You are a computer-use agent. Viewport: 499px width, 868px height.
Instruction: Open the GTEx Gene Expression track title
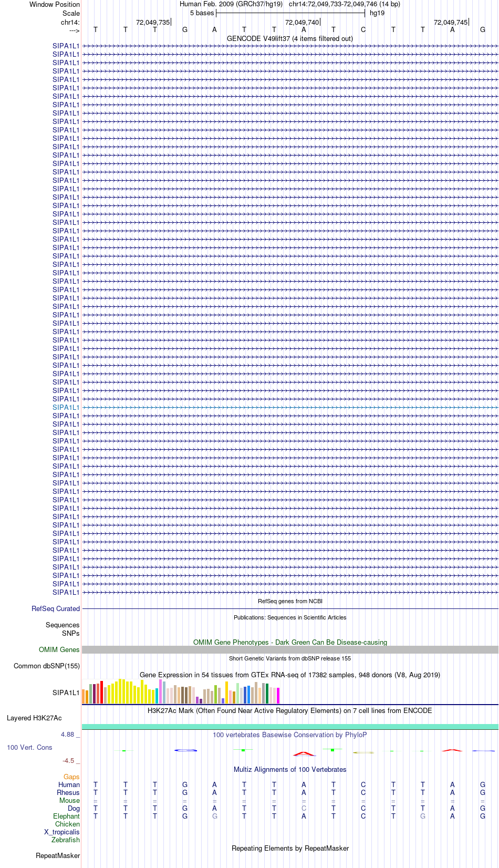(x=290, y=675)
